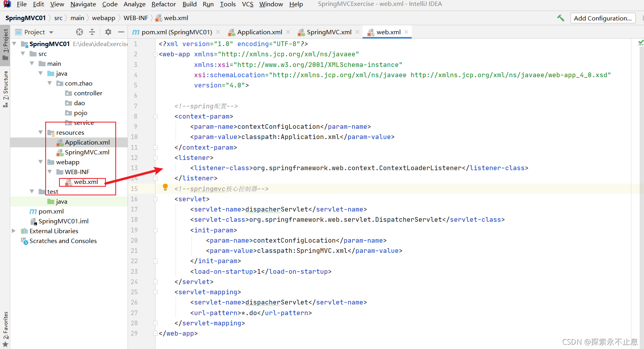The width and height of the screenshot is (644, 349).
Task: Open the File menu
Action: [22, 4]
